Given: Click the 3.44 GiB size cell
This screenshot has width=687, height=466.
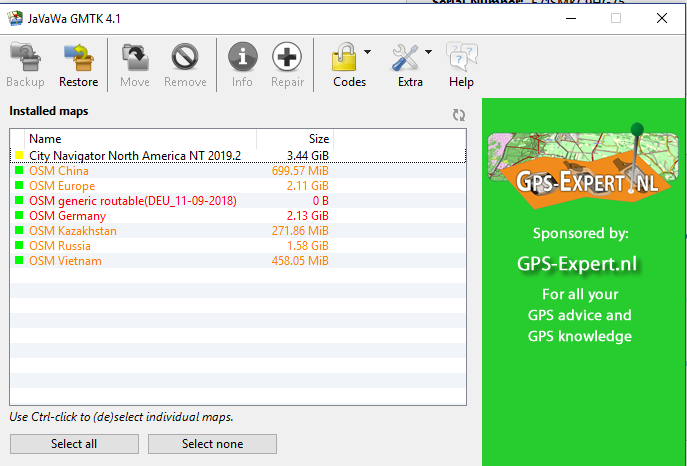Looking at the screenshot, I should (308, 156).
